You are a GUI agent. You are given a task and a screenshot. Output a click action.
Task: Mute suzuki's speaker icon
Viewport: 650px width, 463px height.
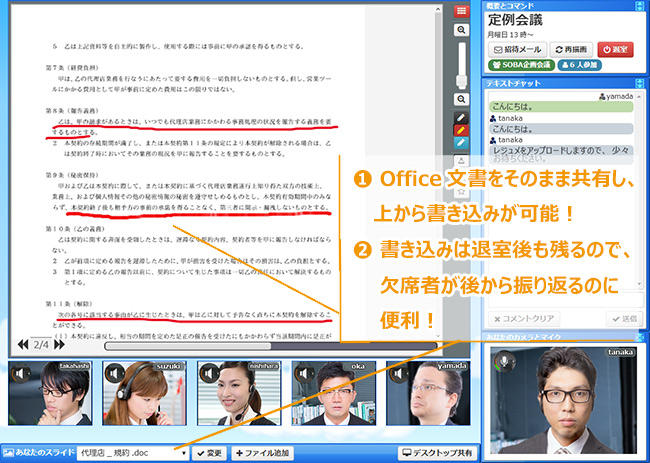coord(115,373)
